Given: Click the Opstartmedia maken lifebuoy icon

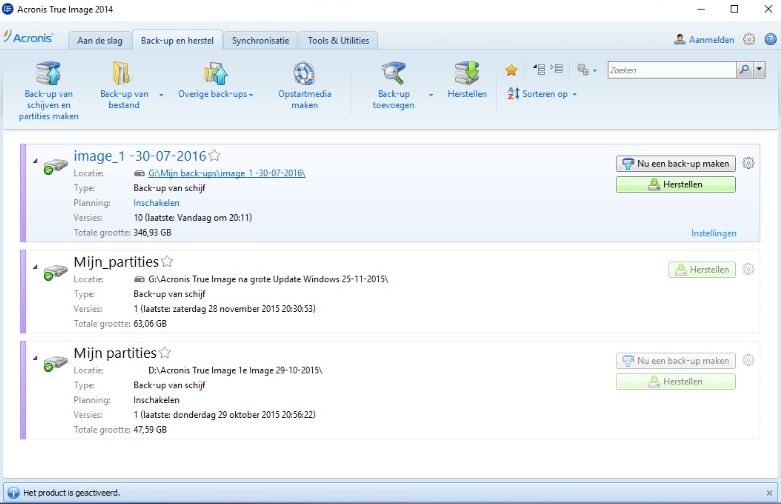Looking at the screenshot, I should click(x=304, y=73).
